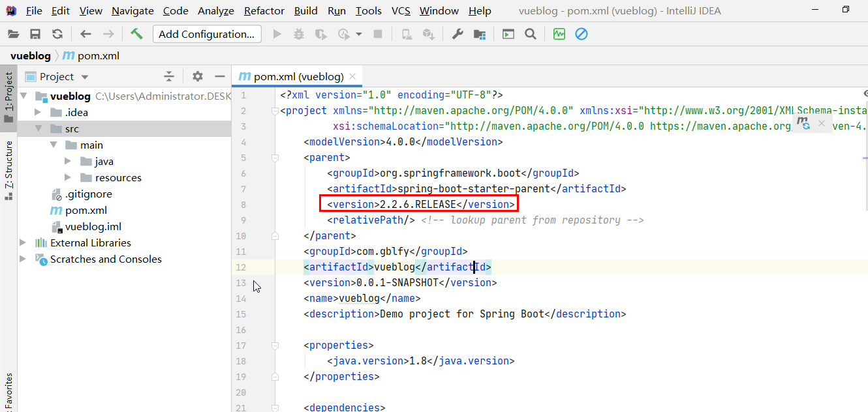Select vueblog.iml file in project tree
Image resolution: width=868 pixels, height=412 pixels.
(x=86, y=227)
